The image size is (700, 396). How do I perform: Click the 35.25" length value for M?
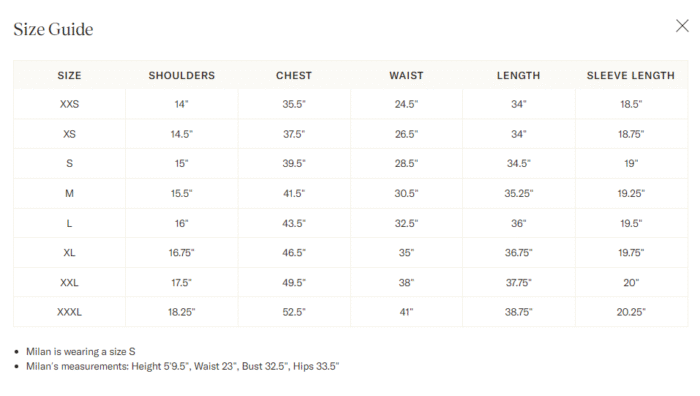(x=518, y=193)
